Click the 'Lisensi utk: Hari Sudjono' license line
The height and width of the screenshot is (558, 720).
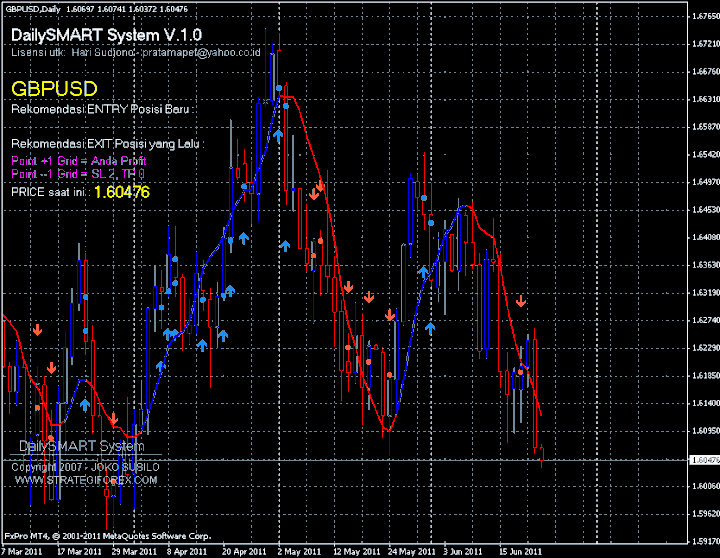point(136,52)
